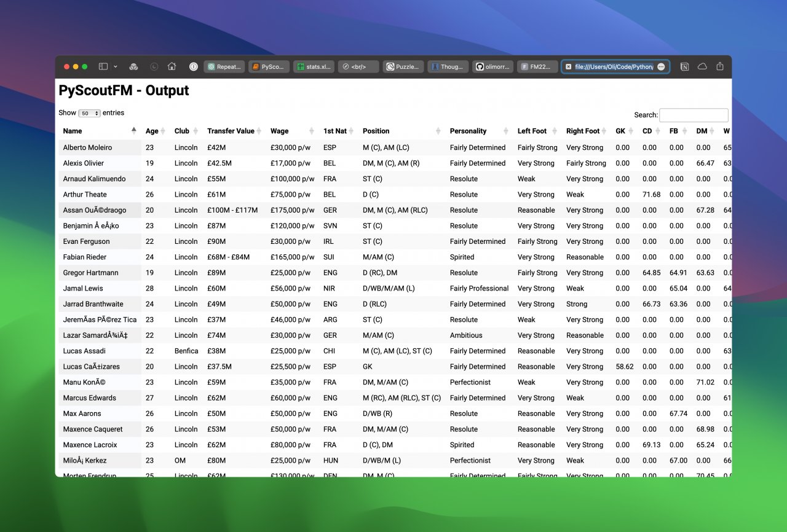
Task: Click the name Jamal Lewis
Action: [83, 288]
